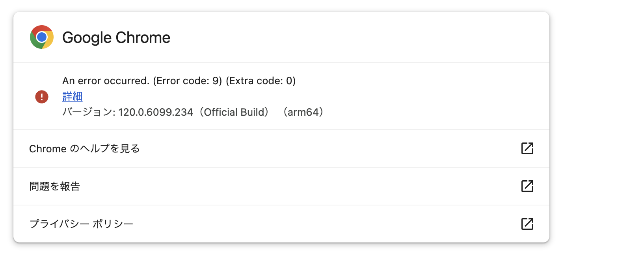Open the 詳細 details link
This screenshot has width=644, height=259.
73,96
